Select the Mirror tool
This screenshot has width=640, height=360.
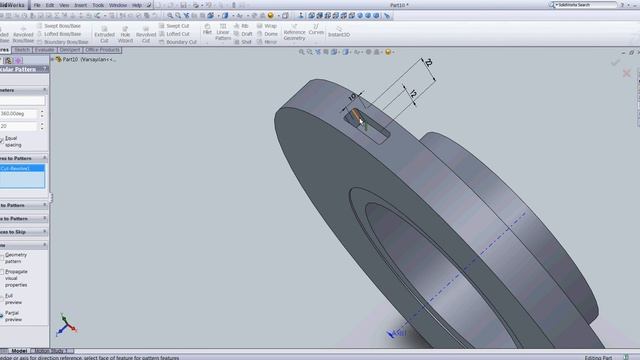pos(267,42)
